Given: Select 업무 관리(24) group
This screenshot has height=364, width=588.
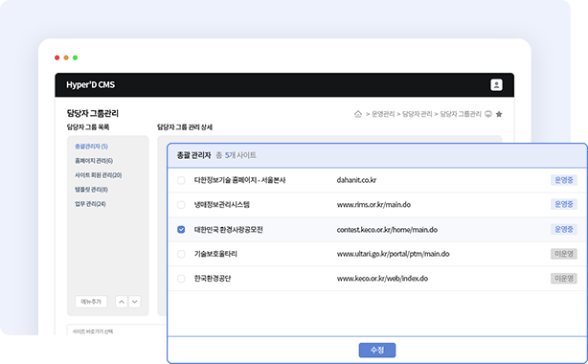Looking at the screenshot, I should [x=90, y=204].
